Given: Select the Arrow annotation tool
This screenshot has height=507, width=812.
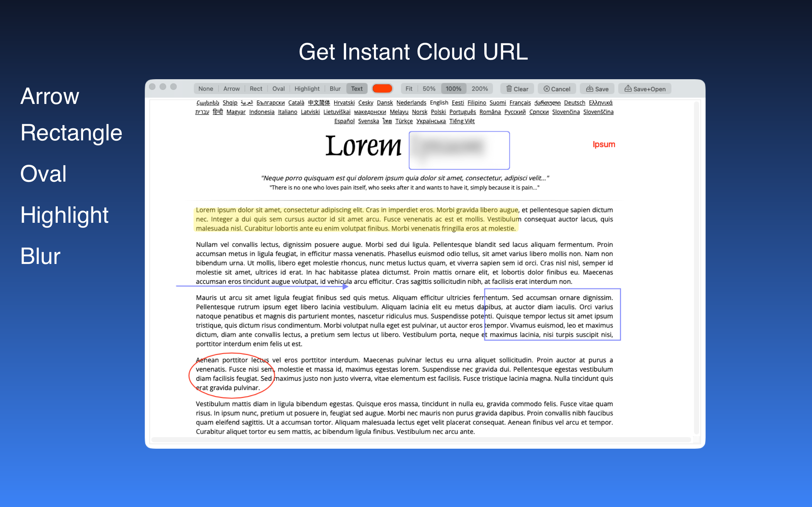Looking at the screenshot, I should click(232, 89).
